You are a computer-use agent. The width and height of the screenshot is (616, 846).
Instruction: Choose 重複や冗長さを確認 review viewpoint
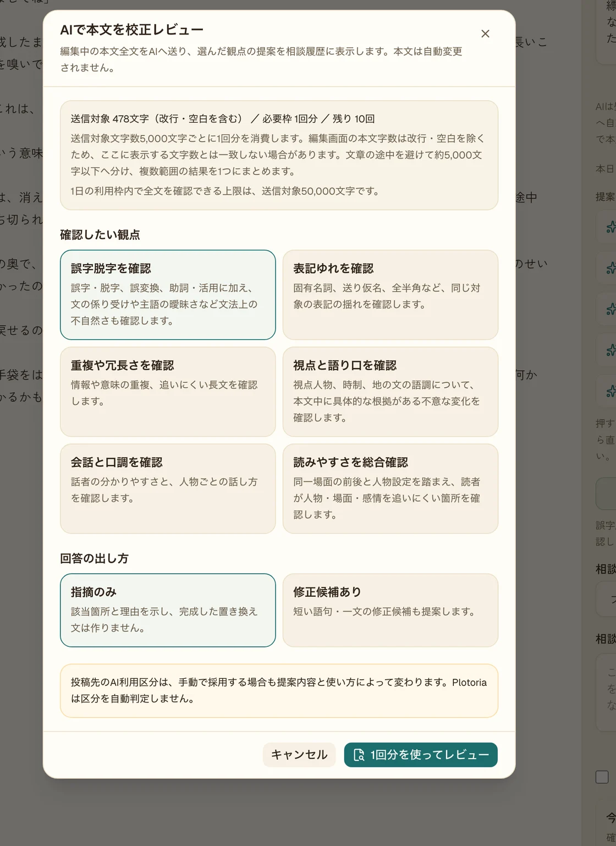(x=168, y=392)
